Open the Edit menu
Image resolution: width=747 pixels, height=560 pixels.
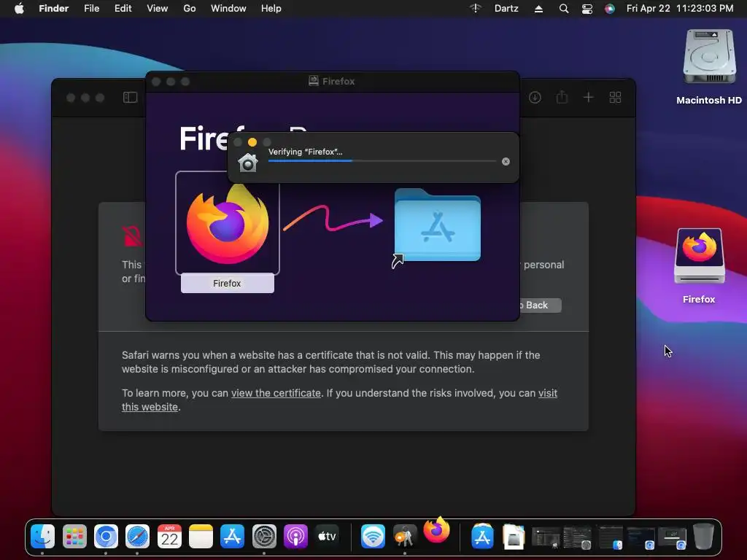pyautogui.click(x=123, y=9)
